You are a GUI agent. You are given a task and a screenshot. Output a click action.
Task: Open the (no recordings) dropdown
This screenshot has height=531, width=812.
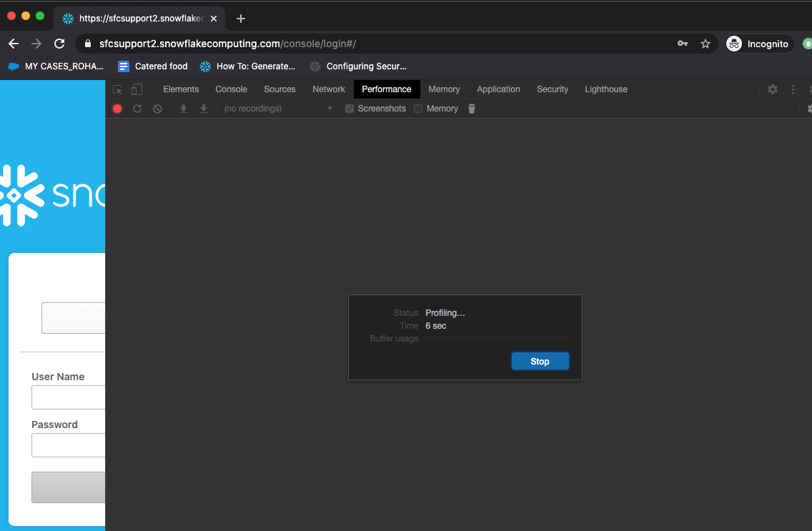pos(330,109)
